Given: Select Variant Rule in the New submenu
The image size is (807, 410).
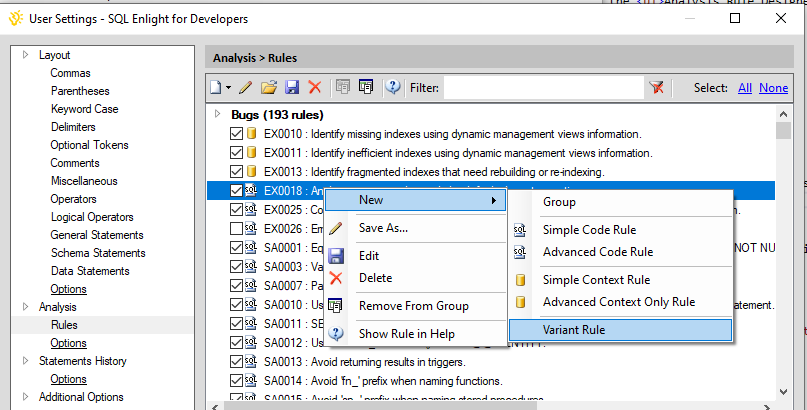Looking at the screenshot, I should (621, 330).
